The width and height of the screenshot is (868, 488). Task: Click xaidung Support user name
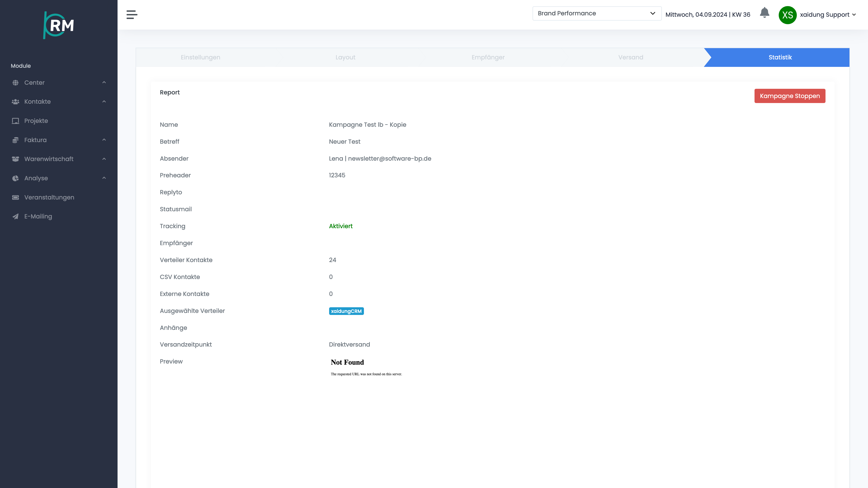[x=825, y=15]
